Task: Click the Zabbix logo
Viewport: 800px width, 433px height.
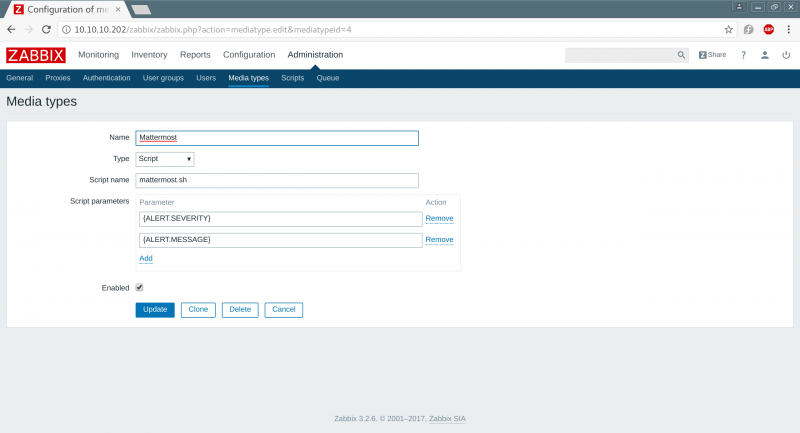Action: pos(35,55)
